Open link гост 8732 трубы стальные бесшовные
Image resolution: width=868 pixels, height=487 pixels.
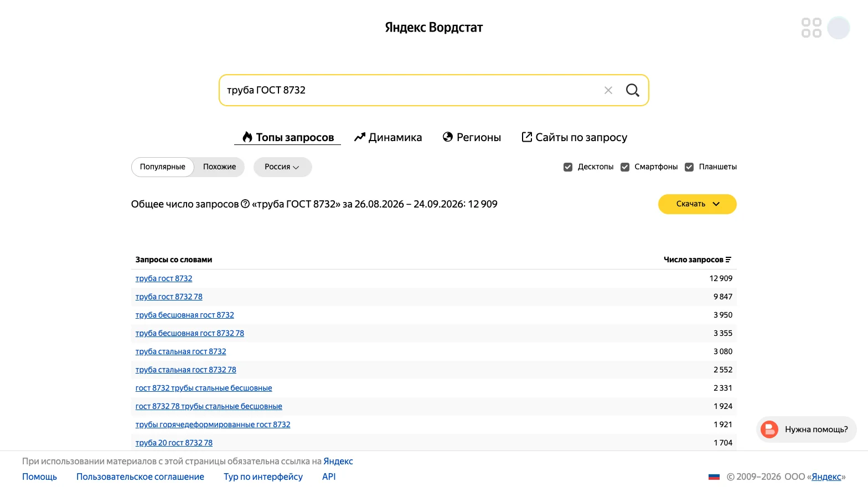(204, 388)
